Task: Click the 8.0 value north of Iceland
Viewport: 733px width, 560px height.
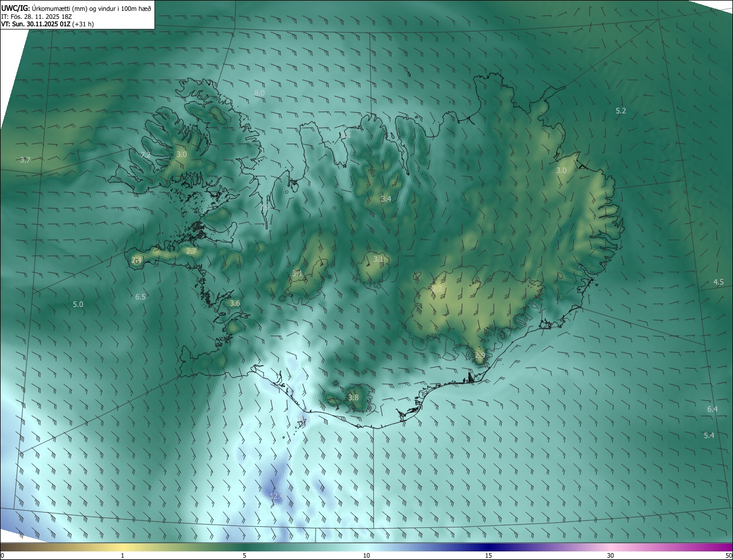Action: (x=259, y=93)
